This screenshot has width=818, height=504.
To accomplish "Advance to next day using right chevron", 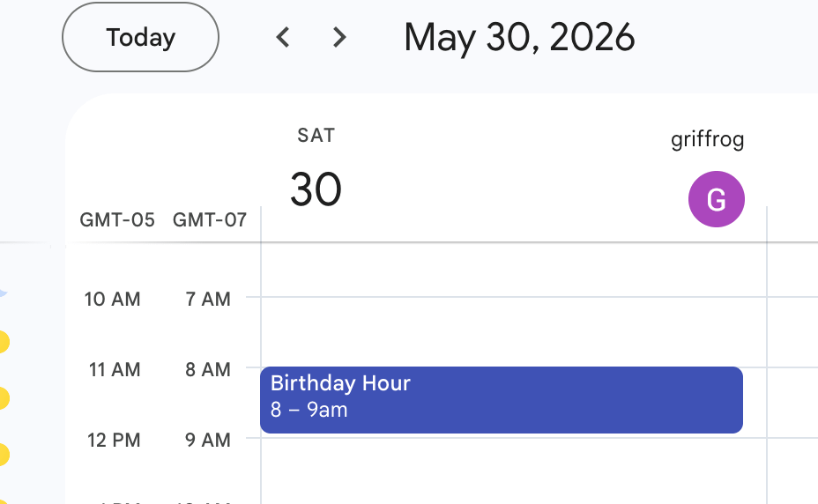I will point(339,37).
